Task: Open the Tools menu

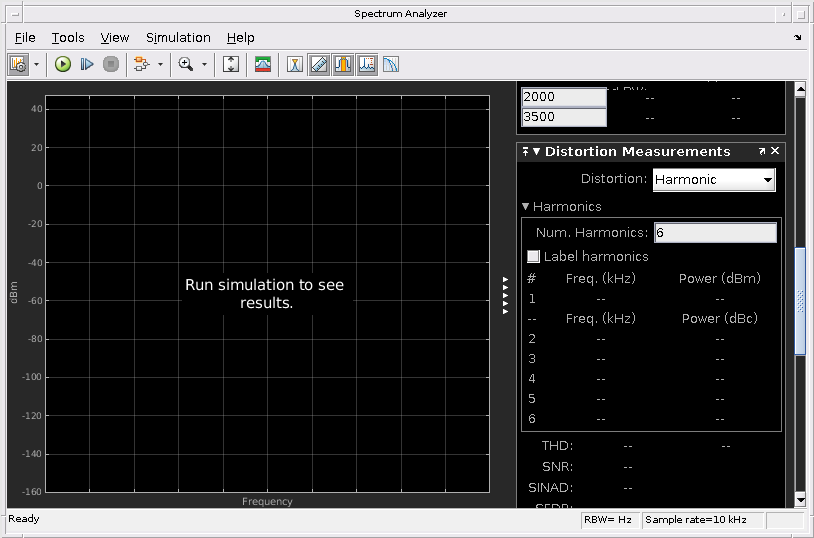Action: tap(68, 37)
